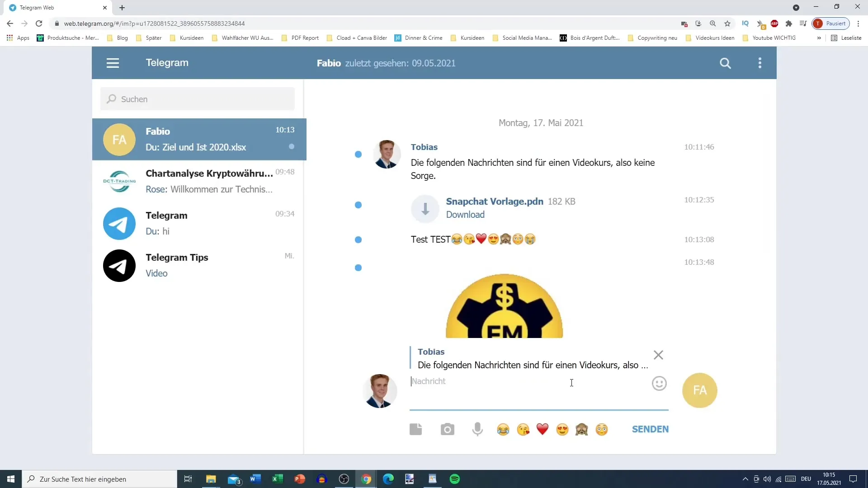Open the Chrome extensions puzzle icon
The image size is (868, 488).
coord(789,23)
